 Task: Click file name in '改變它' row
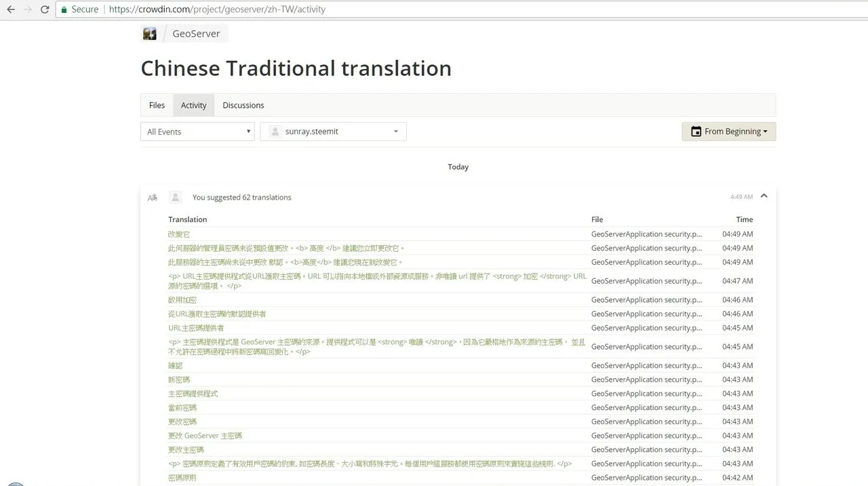(646, 234)
